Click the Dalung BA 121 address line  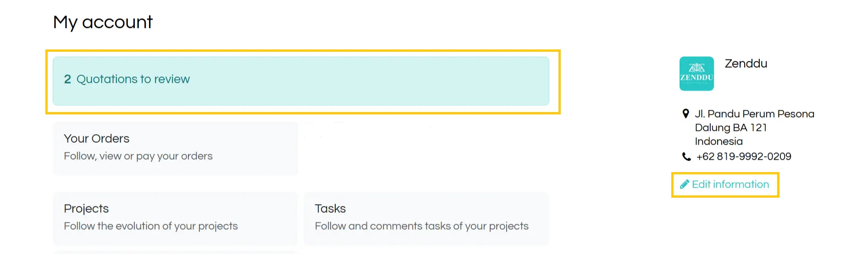point(731,128)
